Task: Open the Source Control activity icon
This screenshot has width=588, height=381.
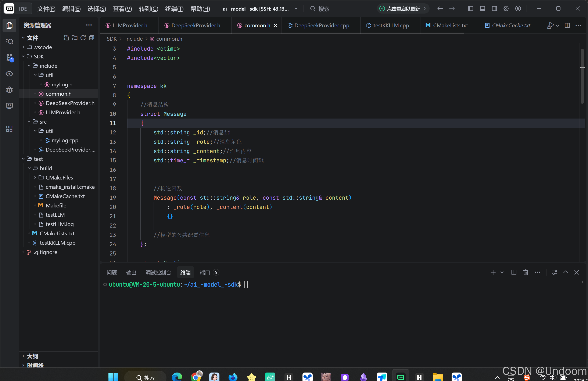Action: [9, 58]
